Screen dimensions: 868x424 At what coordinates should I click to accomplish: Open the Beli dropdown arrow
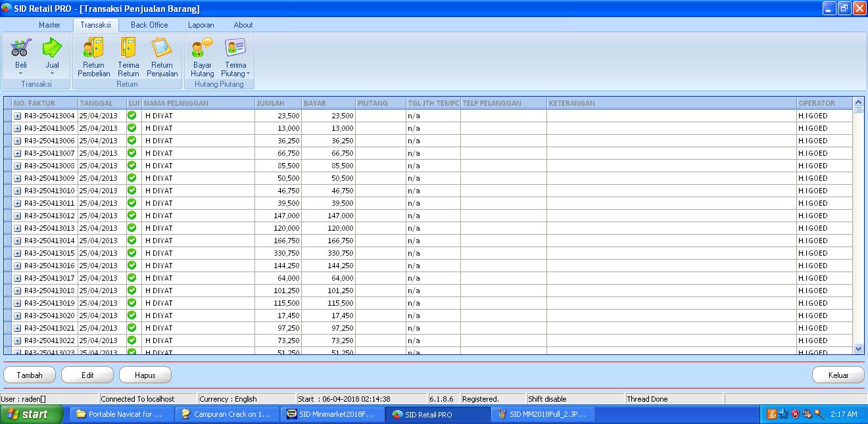[x=21, y=74]
